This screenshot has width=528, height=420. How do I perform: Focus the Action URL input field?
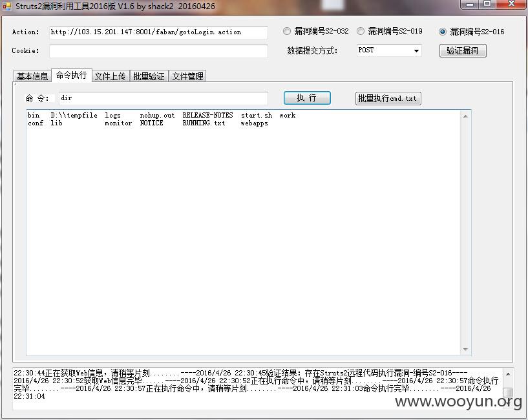coord(158,32)
